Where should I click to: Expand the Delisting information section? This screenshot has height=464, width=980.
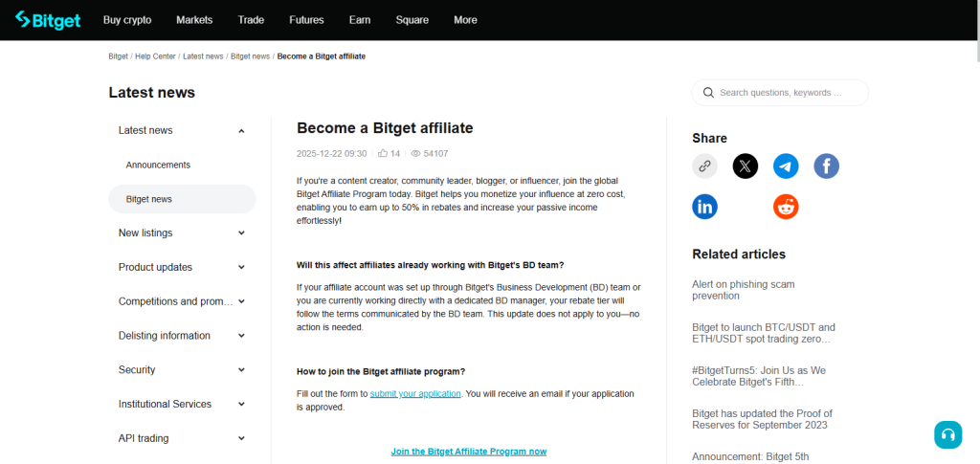click(x=242, y=336)
